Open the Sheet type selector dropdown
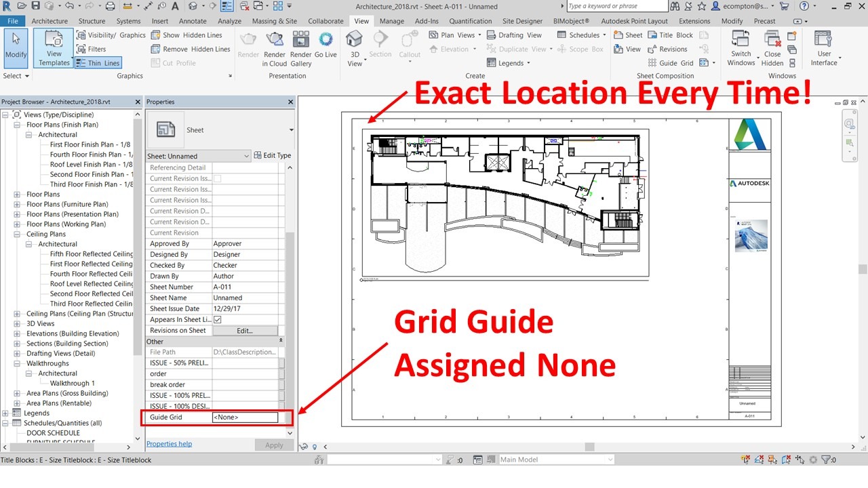868x488 pixels. pos(291,130)
